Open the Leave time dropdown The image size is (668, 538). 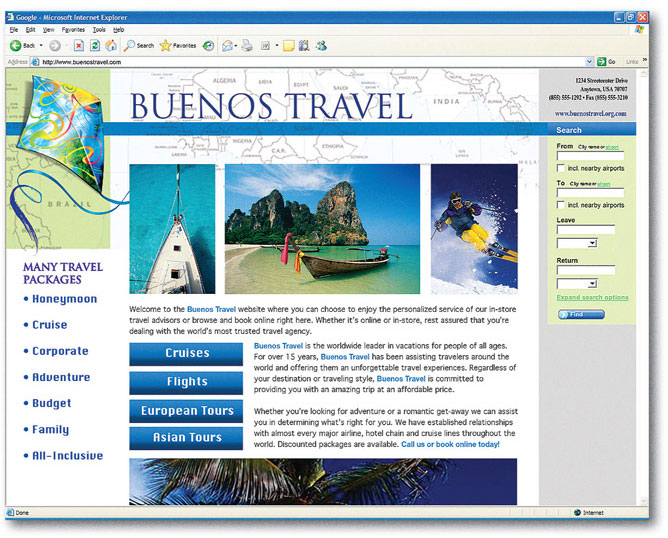pyautogui.click(x=592, y=243)
